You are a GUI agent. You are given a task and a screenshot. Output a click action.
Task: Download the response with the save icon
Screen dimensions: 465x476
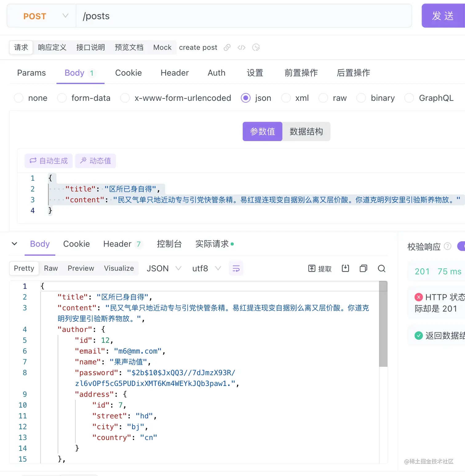[x=345, y=268]
